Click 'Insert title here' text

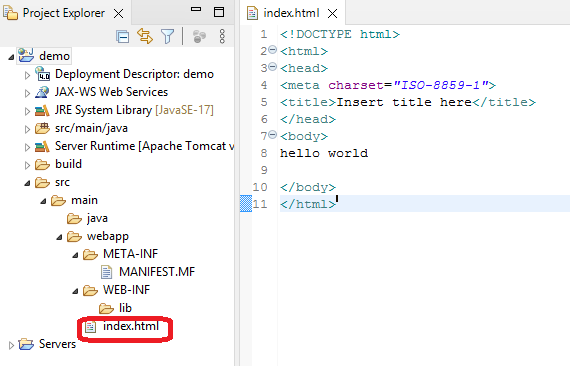(404, 102)
